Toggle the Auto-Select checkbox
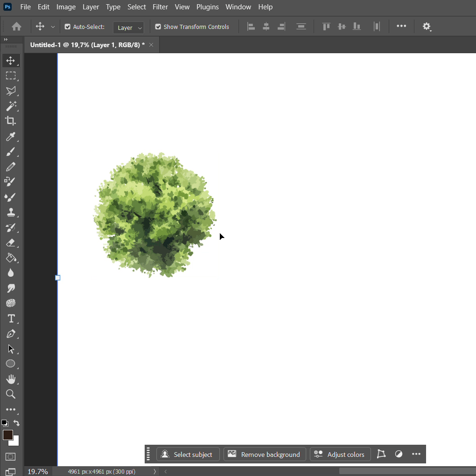Image resolution: width=476 pixels, height=476 pixels. pos(68,27)
